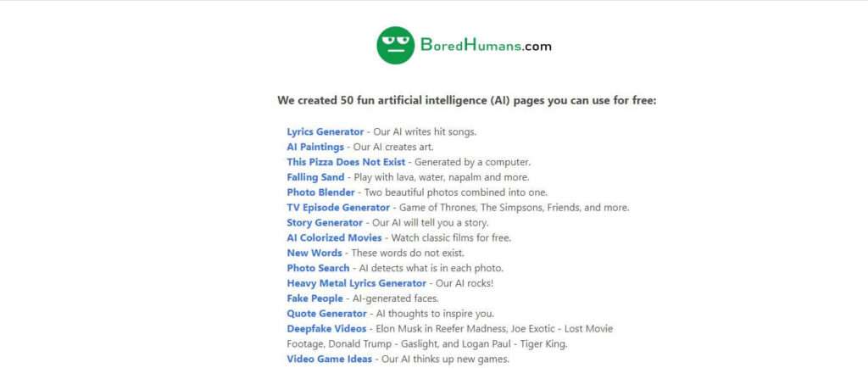The height and width of the screenshot is (368, 868).
Task: Click the green bored face logo icon
Action: (395, 46)
